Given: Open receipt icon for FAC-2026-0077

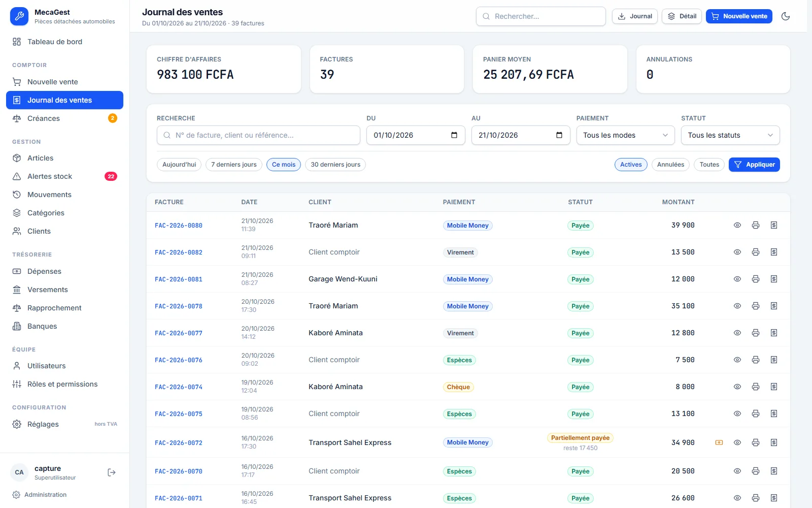Looking at the screenshot, I should 774,333.
